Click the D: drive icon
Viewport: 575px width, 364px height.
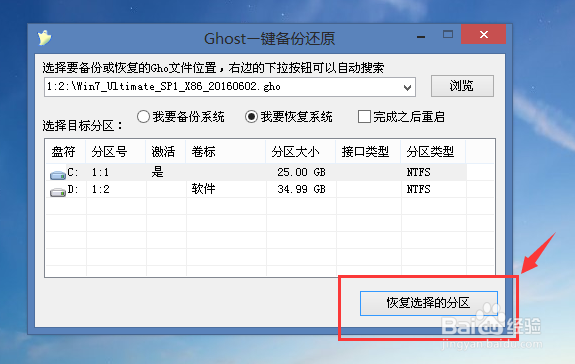click(58, 192)
